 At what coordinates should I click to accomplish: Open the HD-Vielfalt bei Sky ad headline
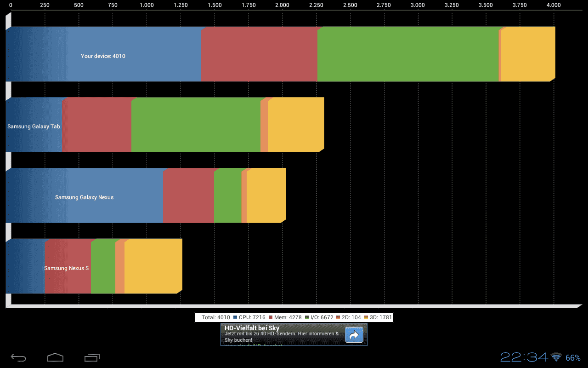coord(252,328)
